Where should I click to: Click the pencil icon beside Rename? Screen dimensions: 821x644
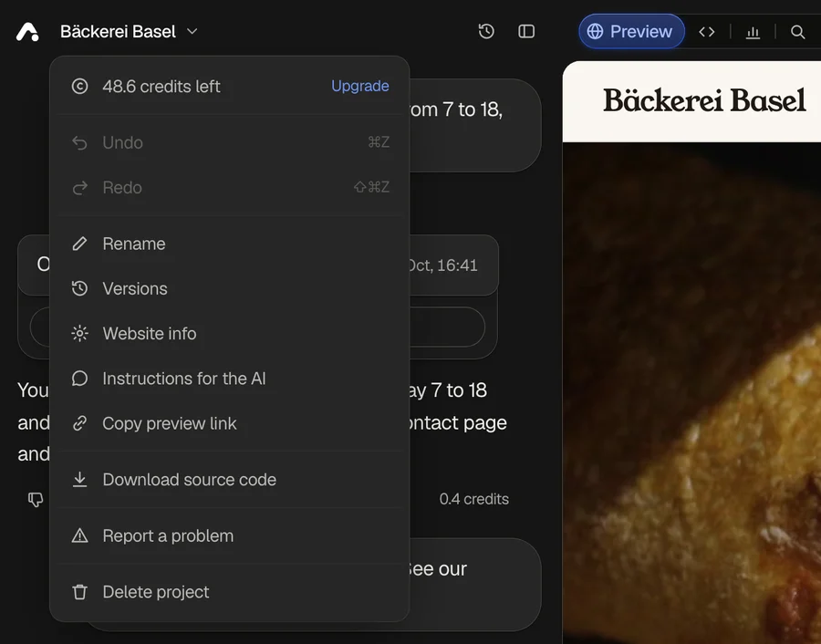(79, 244)
